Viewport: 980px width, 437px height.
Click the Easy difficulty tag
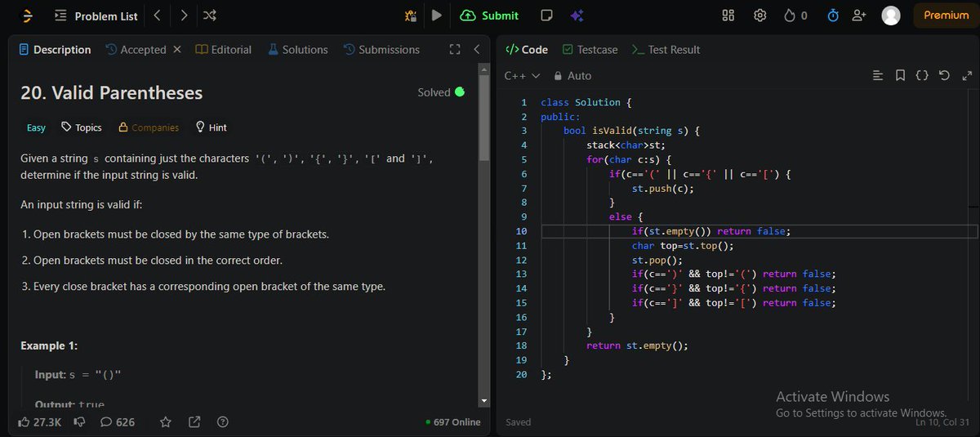(36, 127)
